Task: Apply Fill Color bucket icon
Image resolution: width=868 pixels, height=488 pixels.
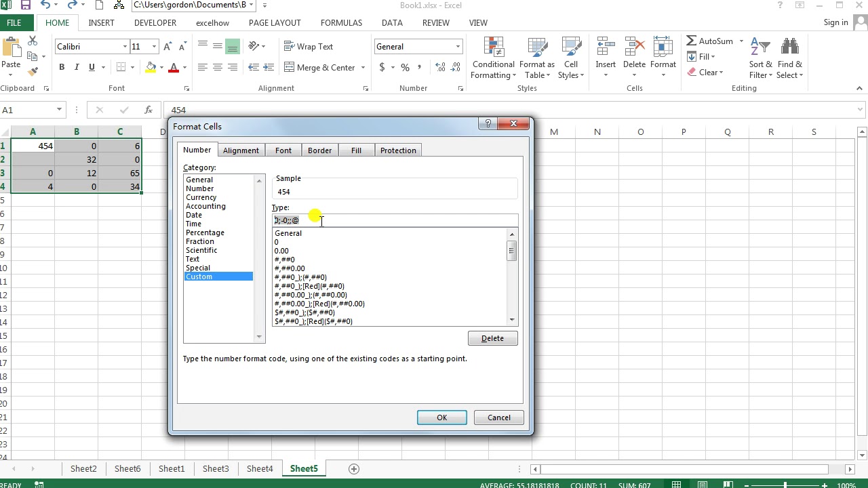Action: click(x=151, y=67)
